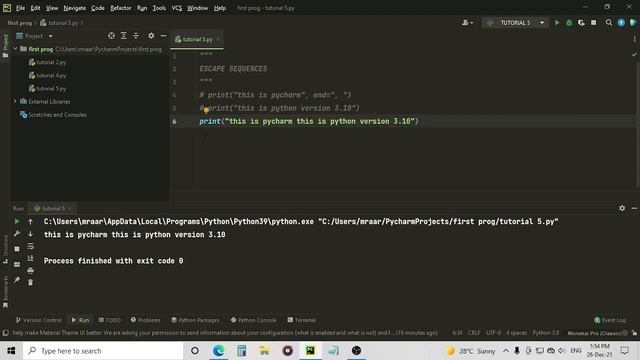
Task: Start debugging with the bug icon
Action: (x=569, y=23)
